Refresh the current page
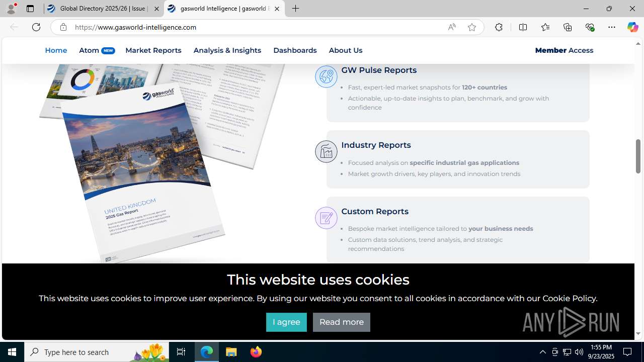Viewport: 644px width, 362px height. [36, 27]
